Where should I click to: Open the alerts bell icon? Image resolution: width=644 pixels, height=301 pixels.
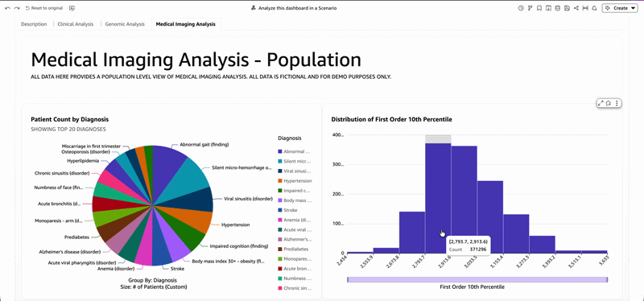tap(594, 8)
